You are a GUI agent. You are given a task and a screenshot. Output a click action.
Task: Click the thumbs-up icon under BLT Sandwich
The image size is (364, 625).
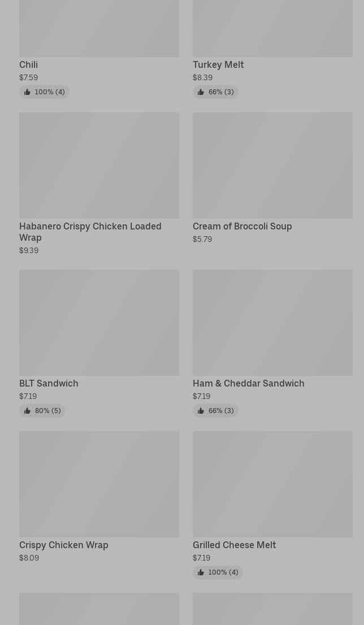click(27, 411)
